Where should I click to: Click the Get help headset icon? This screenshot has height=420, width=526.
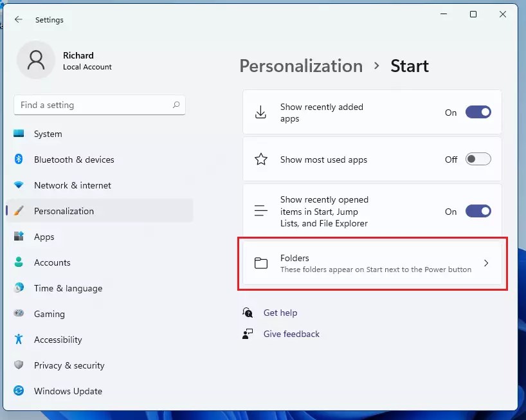(248, 313)
